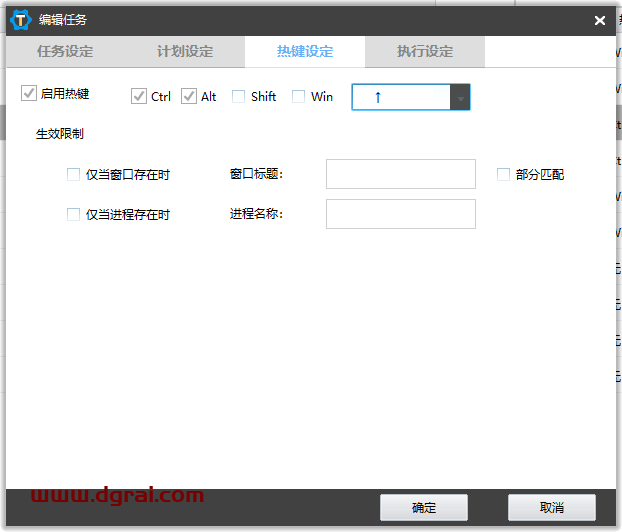This screenshot has width=622, height=532.
Task: Select the 热键设定 tab
Action: pyautogui.click(x=305, y=52)
